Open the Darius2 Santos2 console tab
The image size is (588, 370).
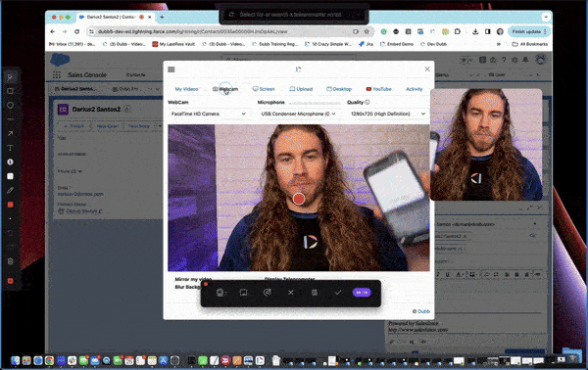(x=78, y=89)
